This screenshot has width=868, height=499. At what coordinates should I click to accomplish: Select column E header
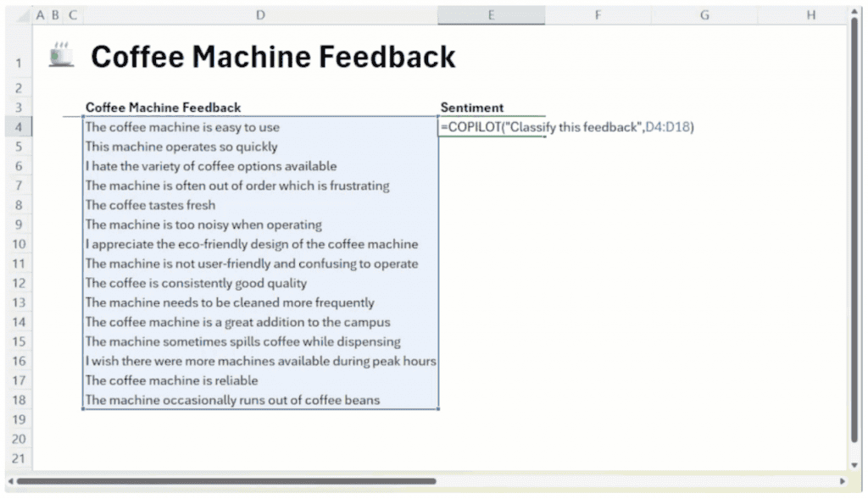coord(491,15)
